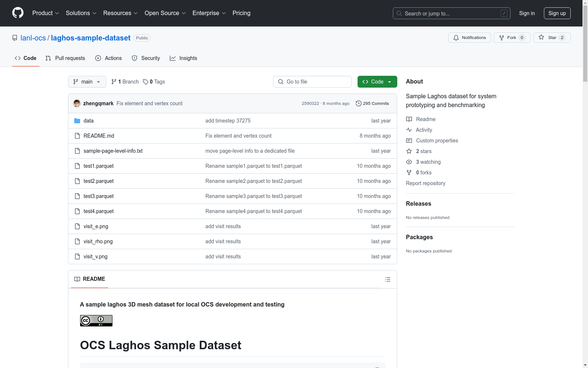Viewport: 588px width, 368px height.
Task: Click the Go to file input
Action: coord(312,82)
